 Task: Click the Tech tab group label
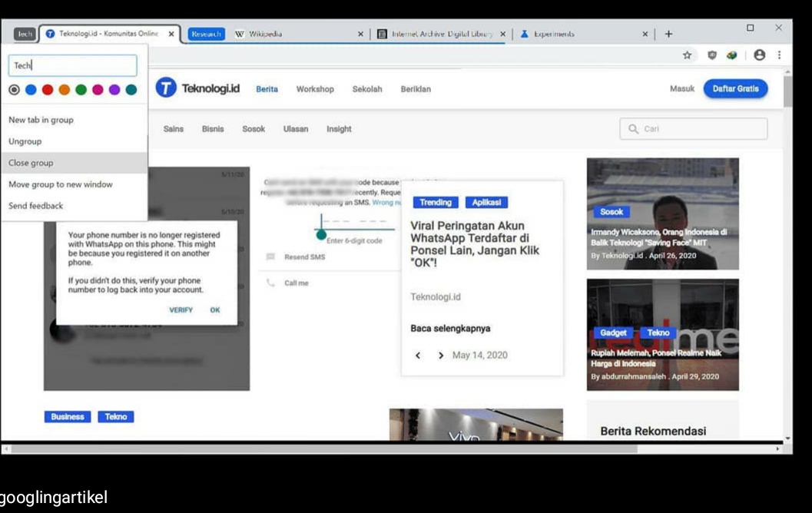(25, 34)
